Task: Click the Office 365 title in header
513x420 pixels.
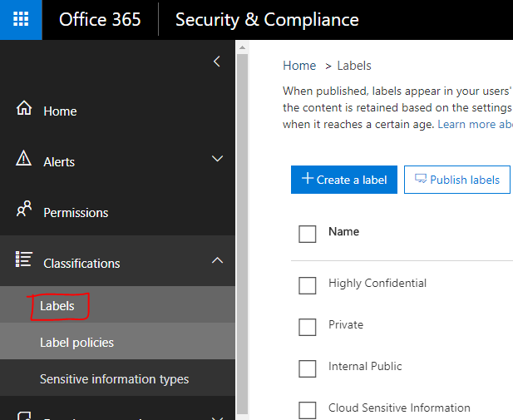Action: [100, 20]
